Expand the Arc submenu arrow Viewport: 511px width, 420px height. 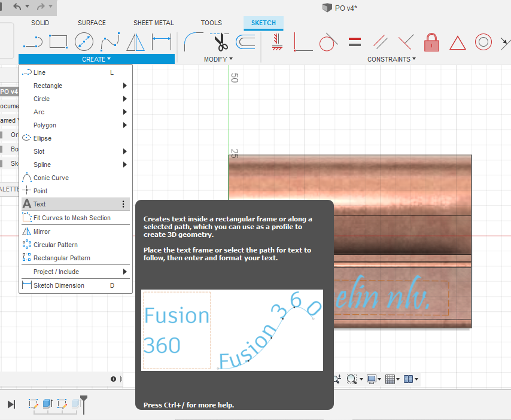125,112
